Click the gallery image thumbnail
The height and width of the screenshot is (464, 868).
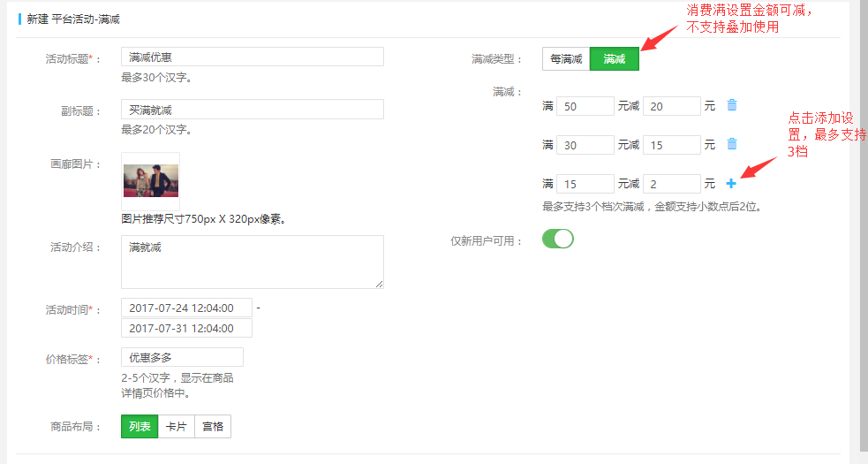click(150, 181)
